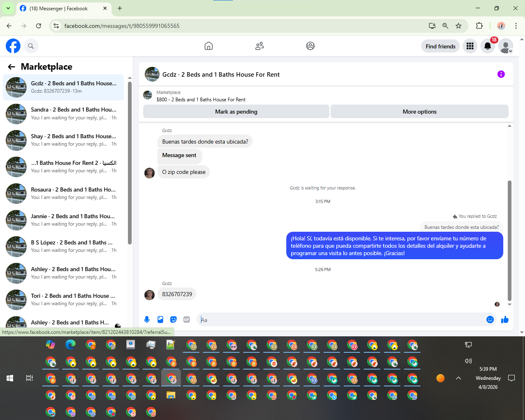Screen dimensions: 525x420
Task: Open the browser zoom magnifier icon
Action: pyautogui.click(x=445, y=26)
